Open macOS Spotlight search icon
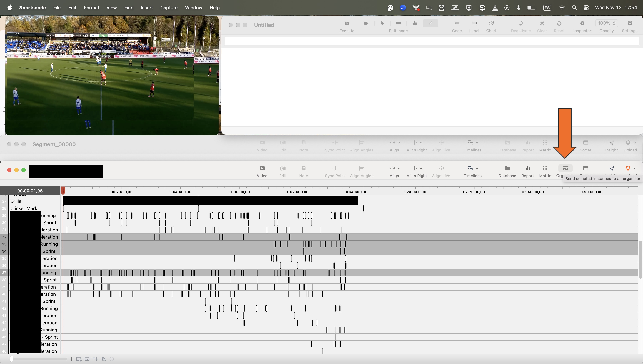The height and width of the screenshot is (364, 643). (x=574, y=8)
